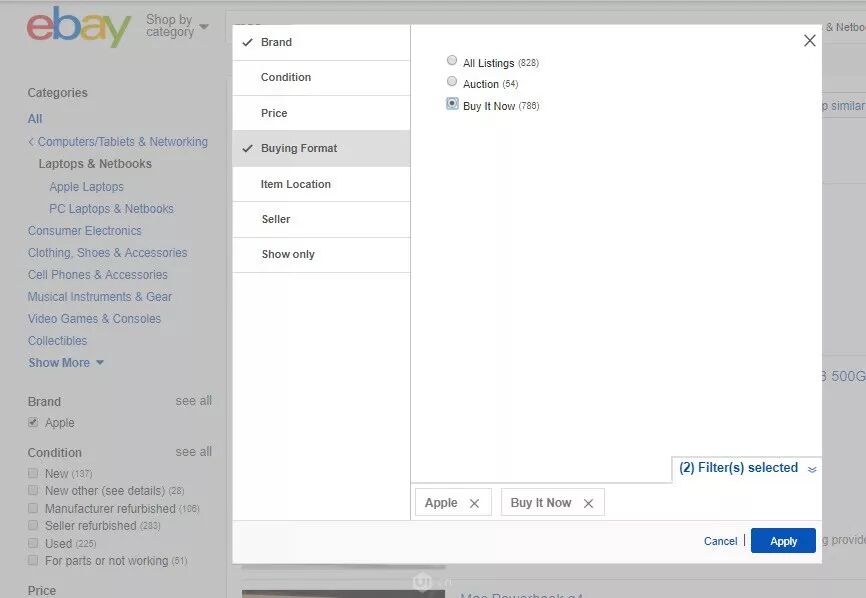Open Consumer Electronics category
Screen dimensions: 866x598
click(x=85, y=231)
